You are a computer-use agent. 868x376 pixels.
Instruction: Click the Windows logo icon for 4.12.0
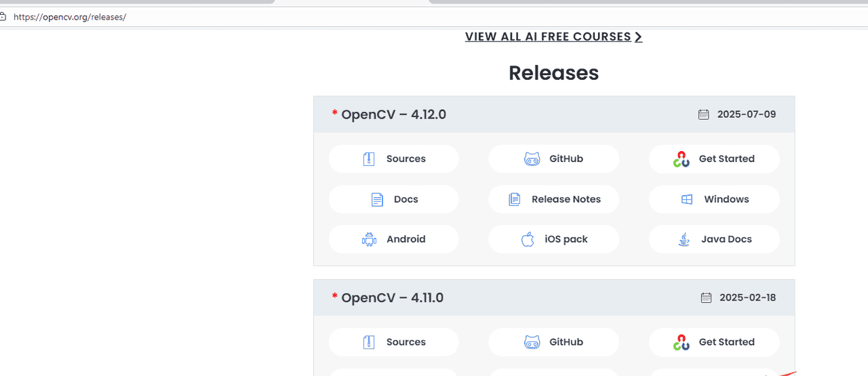tap(687, 200)
